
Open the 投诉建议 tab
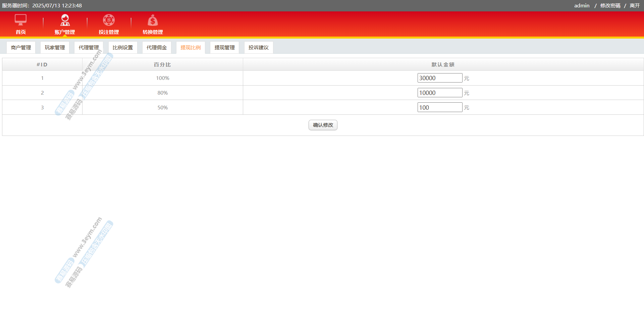click(x=258, y=48)
